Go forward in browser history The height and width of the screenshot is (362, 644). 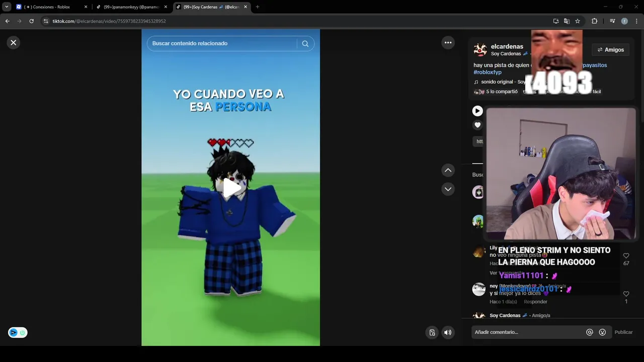click(x=19, y=21)
